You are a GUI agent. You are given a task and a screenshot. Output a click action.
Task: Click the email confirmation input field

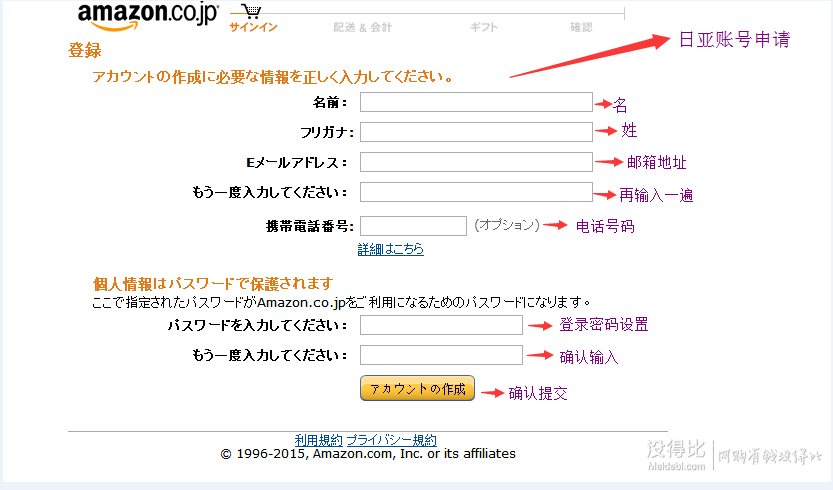(x=476, y=192)
